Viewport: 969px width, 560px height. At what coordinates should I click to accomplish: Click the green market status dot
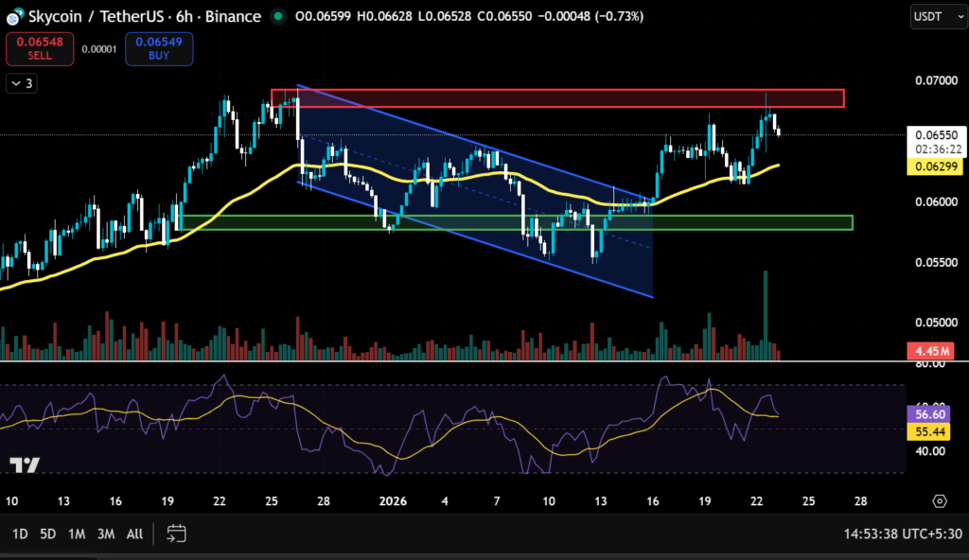pos(277,16)
